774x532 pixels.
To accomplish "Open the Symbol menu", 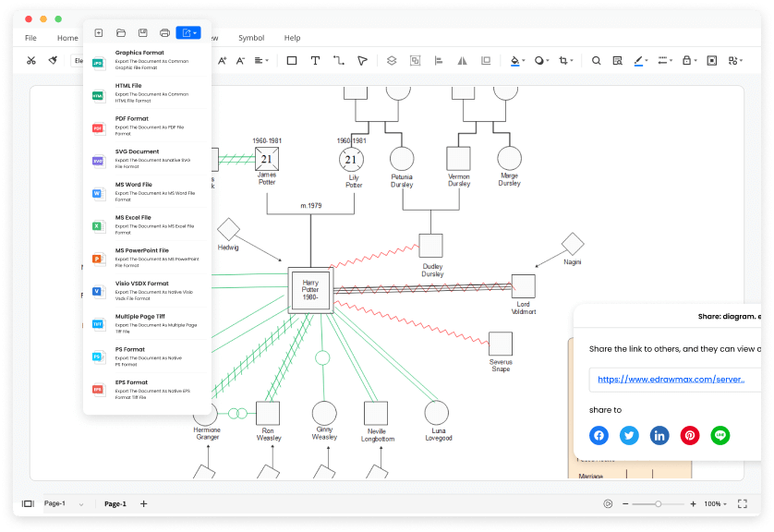I will tap(251, 38).
